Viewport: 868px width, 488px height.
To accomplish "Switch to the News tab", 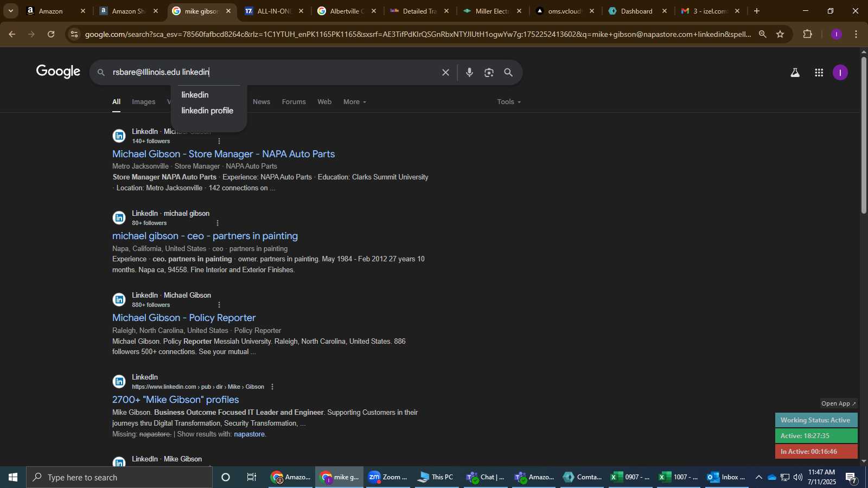I will point(261,102).
